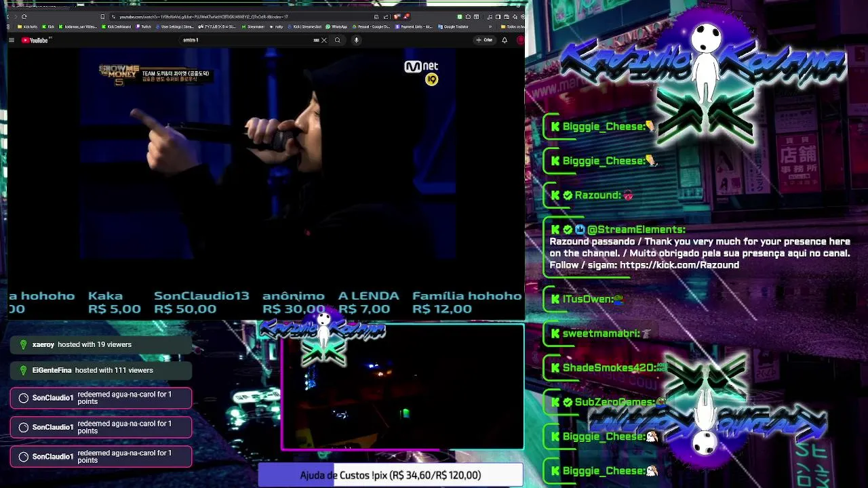Click the Família hohoho R$ 12,00 donation entry
The height and width of the screenshot is (488, 868).
tap(467, 302)
